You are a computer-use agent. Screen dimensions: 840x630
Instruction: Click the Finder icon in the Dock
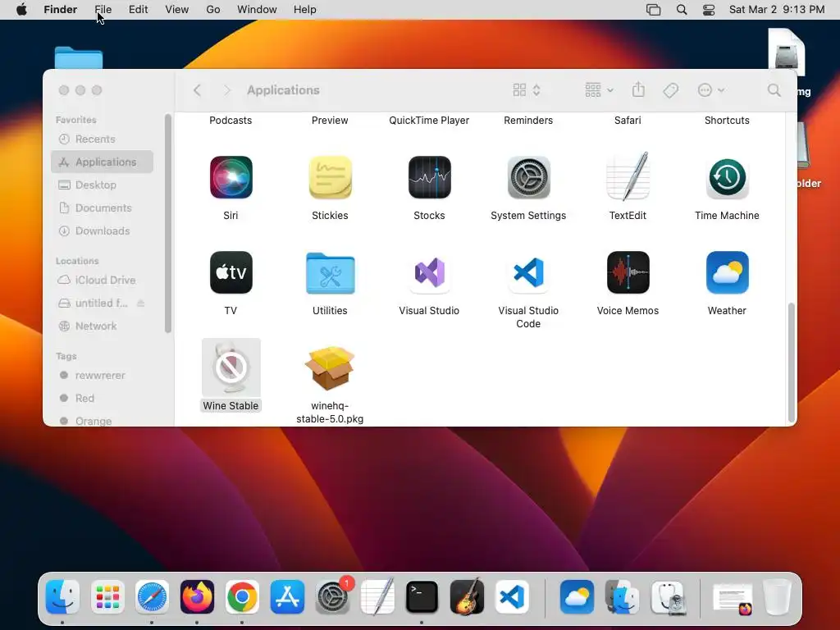coord(62,597)
